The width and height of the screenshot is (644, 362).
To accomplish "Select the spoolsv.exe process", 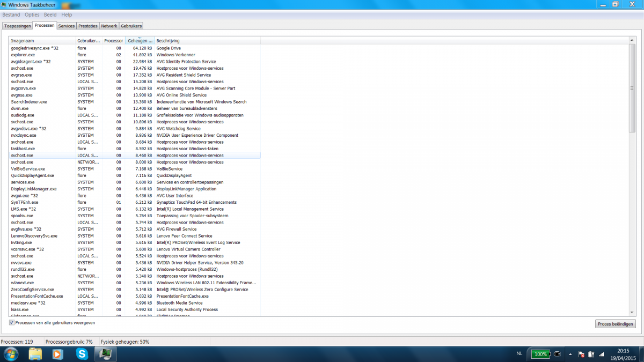I will (x=135, y=216).
